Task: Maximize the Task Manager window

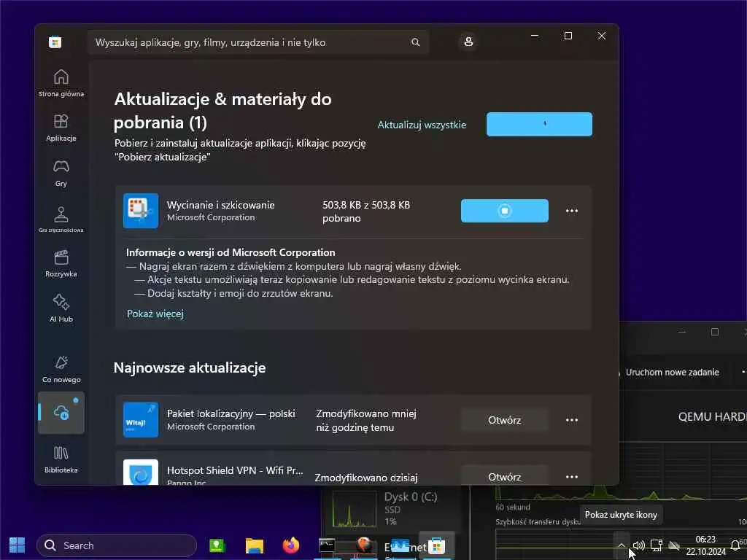Action: click(x=715, y=332)
